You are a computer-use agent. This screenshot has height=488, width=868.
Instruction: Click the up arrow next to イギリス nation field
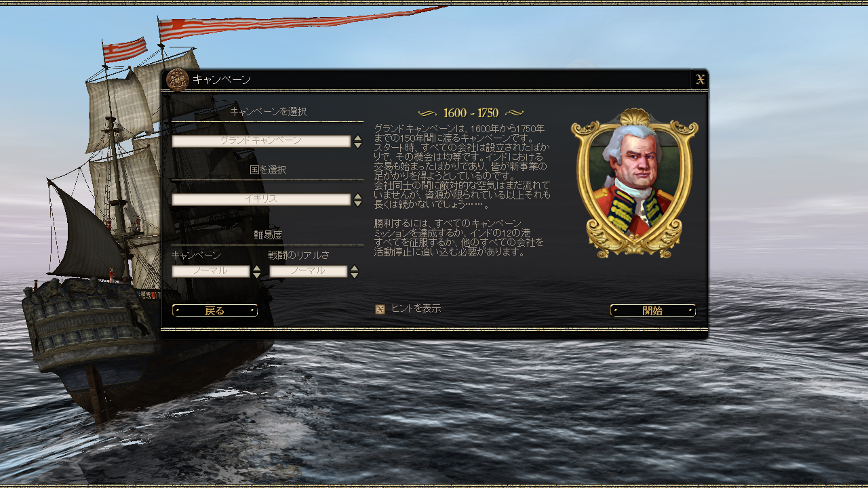[x=357, y=196]
